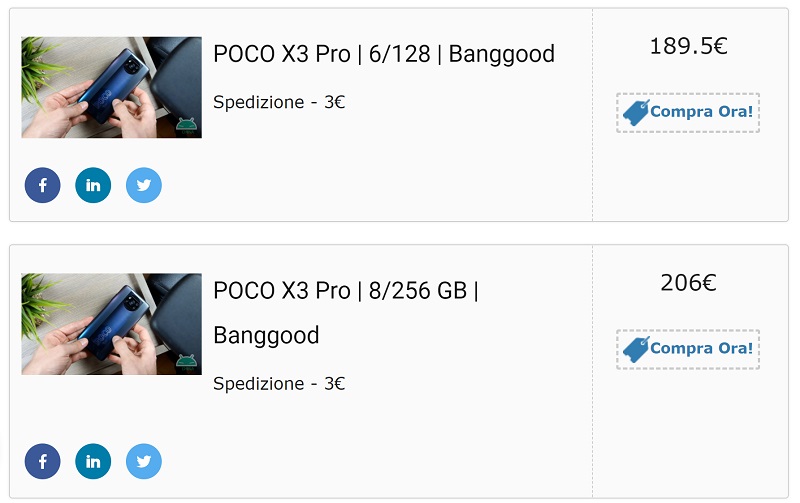Click the 189.5€ price
Screen dimensions: 800x503
[688, 46]
